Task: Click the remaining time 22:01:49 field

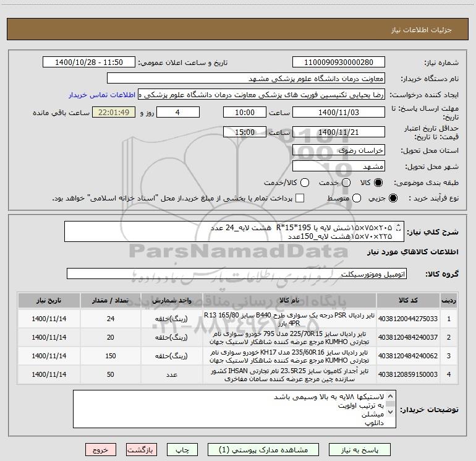Action: point(114,112)
